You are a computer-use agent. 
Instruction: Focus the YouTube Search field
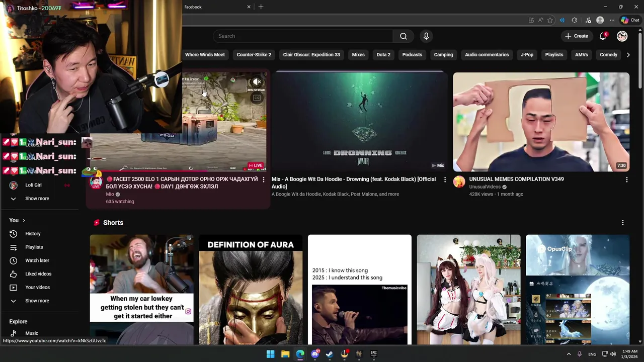(303, 36)
